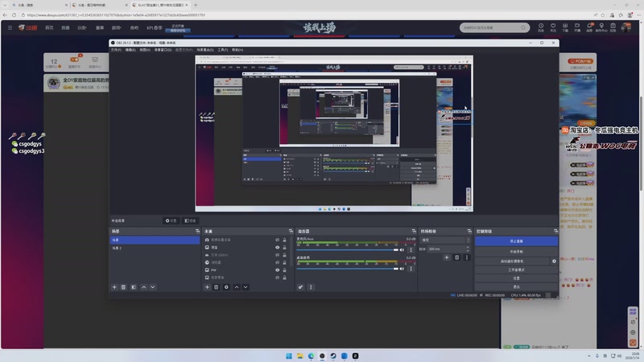Open Douyu follow heart icon
Viewport: 644px width, 362px height.
[x=553, y=27]
